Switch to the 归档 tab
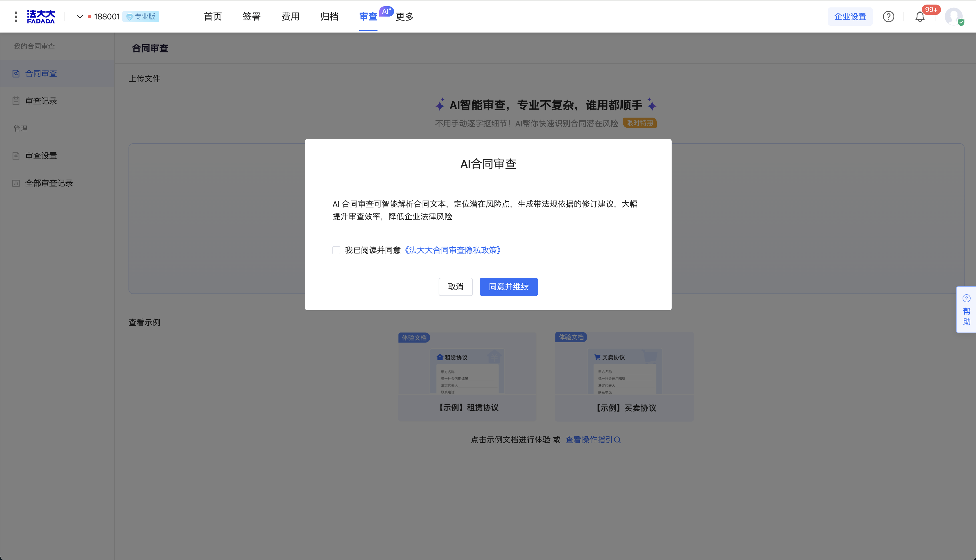This screenshot has width=976, height=560. coord(329,17)
